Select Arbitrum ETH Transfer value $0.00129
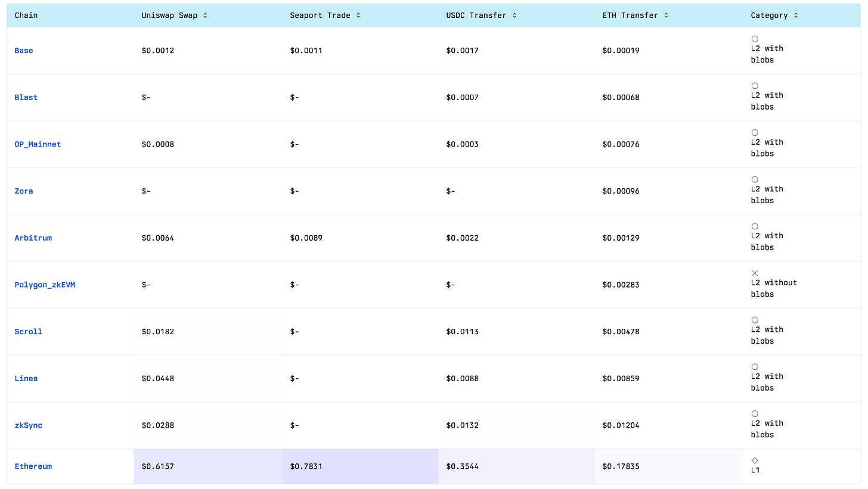This screenshot has height=489, width=868. 621,238
